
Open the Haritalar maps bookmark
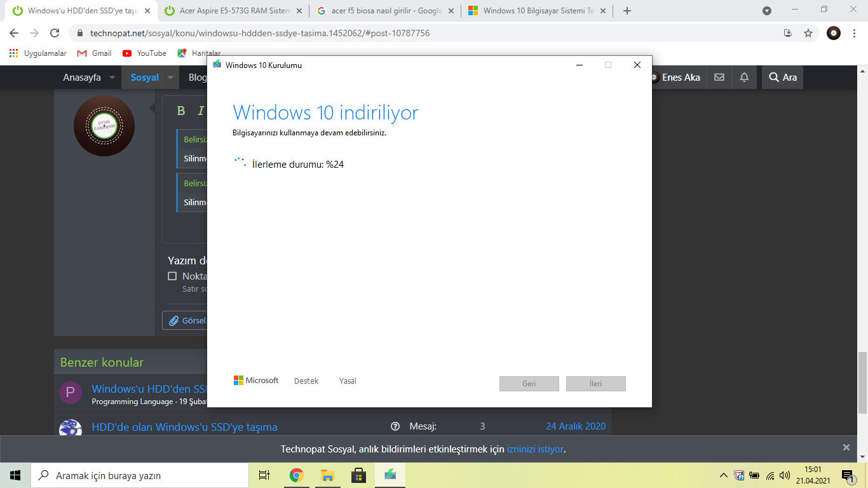(199, 53)
